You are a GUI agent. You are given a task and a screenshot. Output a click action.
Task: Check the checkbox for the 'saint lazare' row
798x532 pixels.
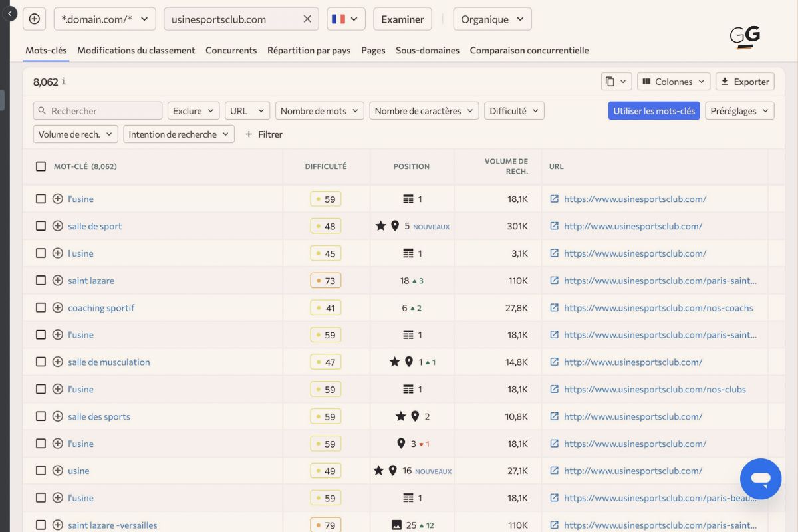[x=41, y=280]
